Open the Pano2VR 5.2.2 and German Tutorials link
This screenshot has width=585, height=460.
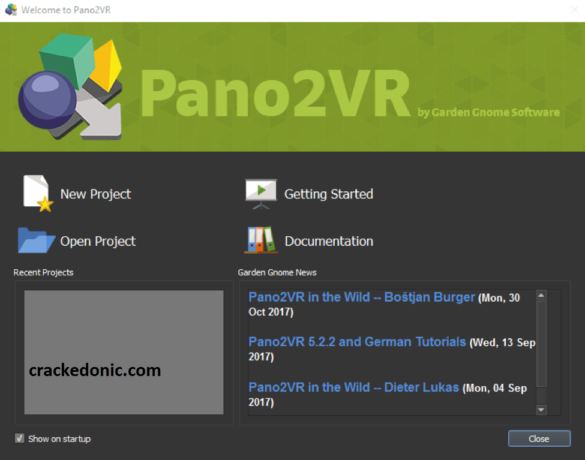point(357,342)
